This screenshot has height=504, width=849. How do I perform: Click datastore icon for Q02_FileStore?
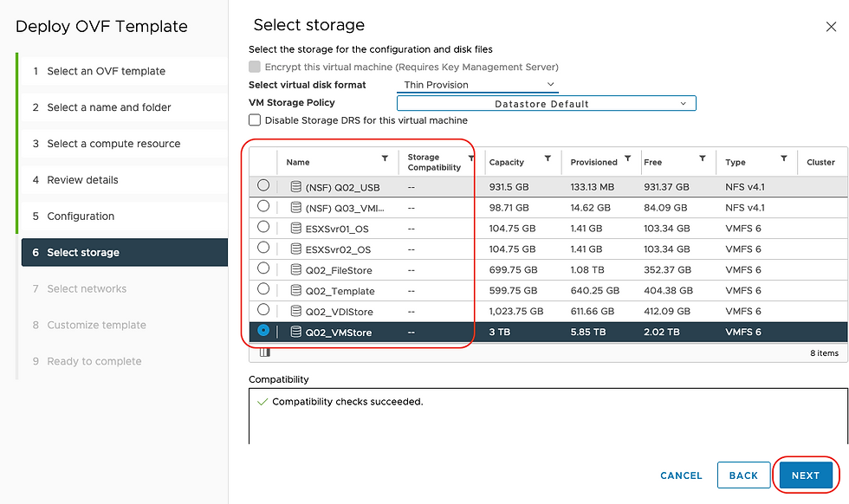point(295,269)
